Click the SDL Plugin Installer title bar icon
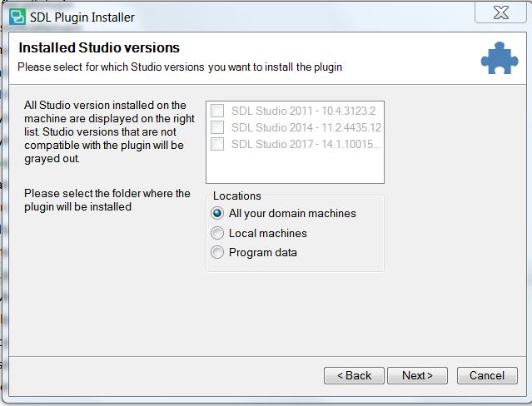This screenshot has height=406, width=532. pos(17,17)
